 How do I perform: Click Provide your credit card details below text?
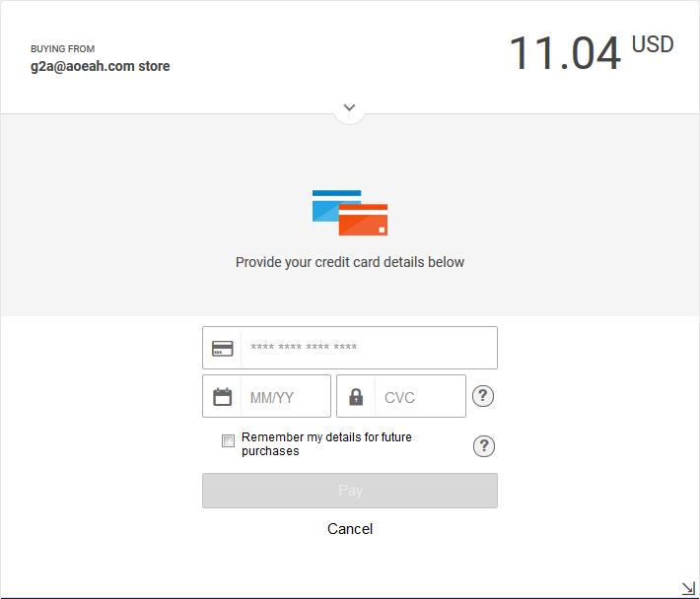pos(350,262)
